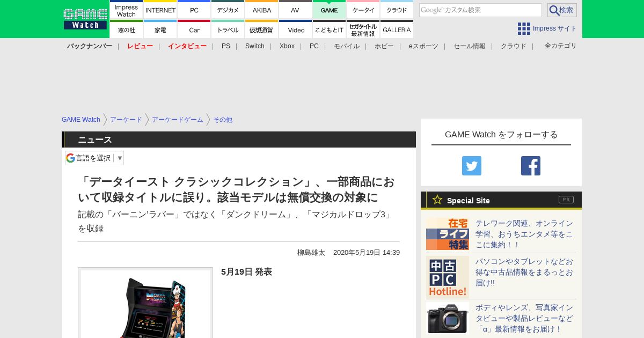Click the その他 breadcrumb link
Screen dimensions: 644x338
(x=223, y=120)
